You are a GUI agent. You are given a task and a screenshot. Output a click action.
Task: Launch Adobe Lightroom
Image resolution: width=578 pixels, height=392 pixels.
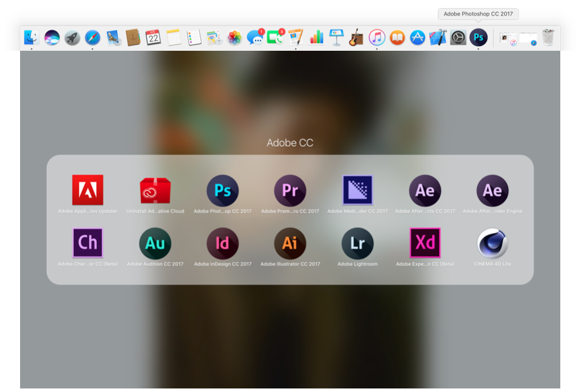[x=358, y=243]
